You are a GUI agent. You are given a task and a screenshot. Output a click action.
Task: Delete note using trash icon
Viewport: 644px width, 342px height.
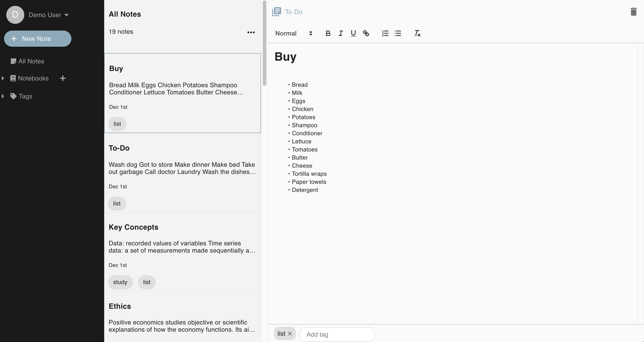(x=633, y=12)
